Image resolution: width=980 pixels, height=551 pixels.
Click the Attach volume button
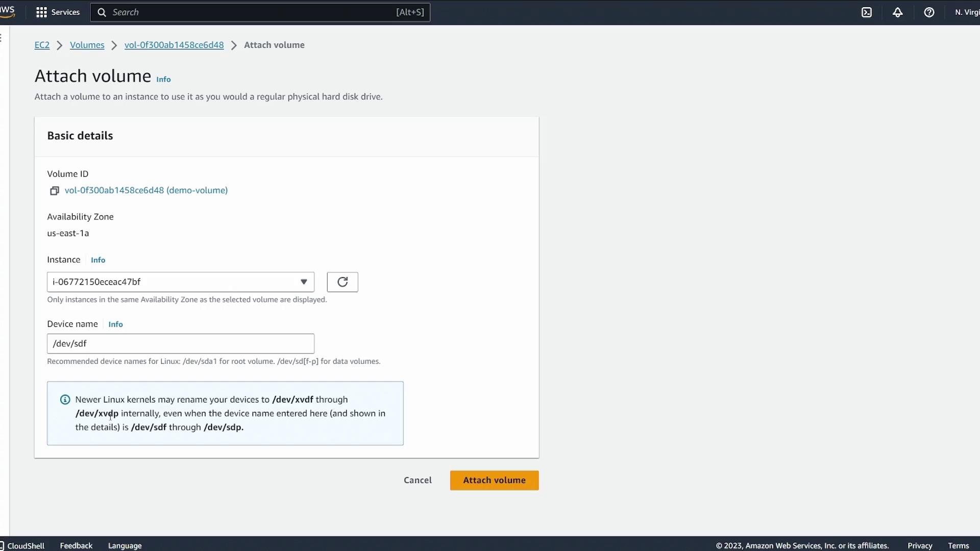[494, 480]
